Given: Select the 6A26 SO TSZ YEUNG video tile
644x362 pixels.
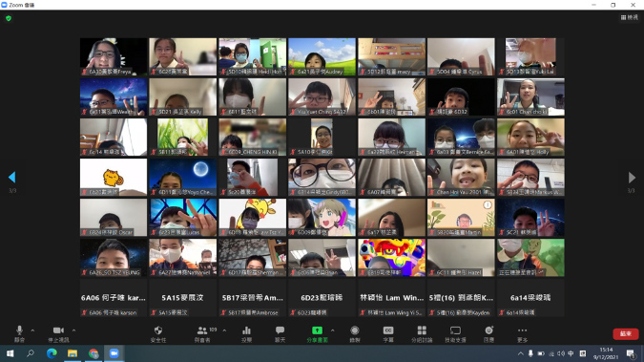Looking at the screenshot, I should coord(114,258).
